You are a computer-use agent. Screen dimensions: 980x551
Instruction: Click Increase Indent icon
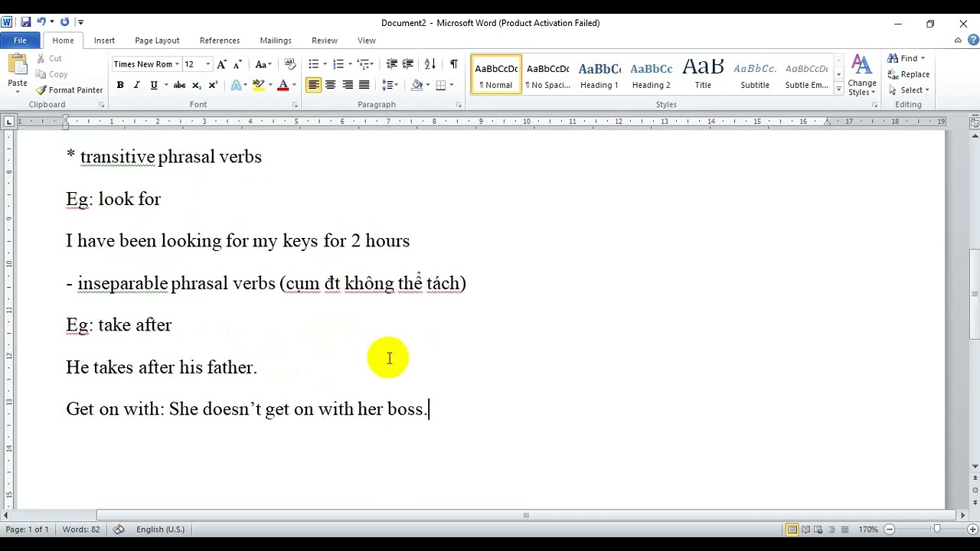[x=408, y=64]
